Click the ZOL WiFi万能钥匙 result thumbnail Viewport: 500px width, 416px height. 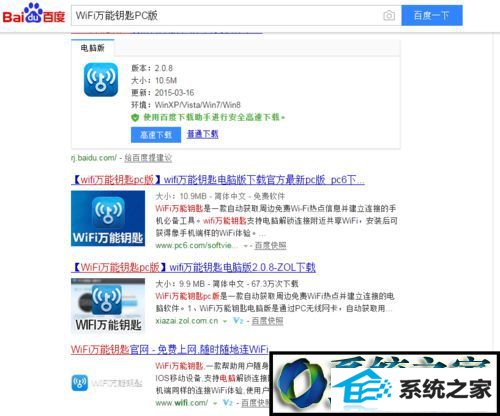tap(108, 305)
